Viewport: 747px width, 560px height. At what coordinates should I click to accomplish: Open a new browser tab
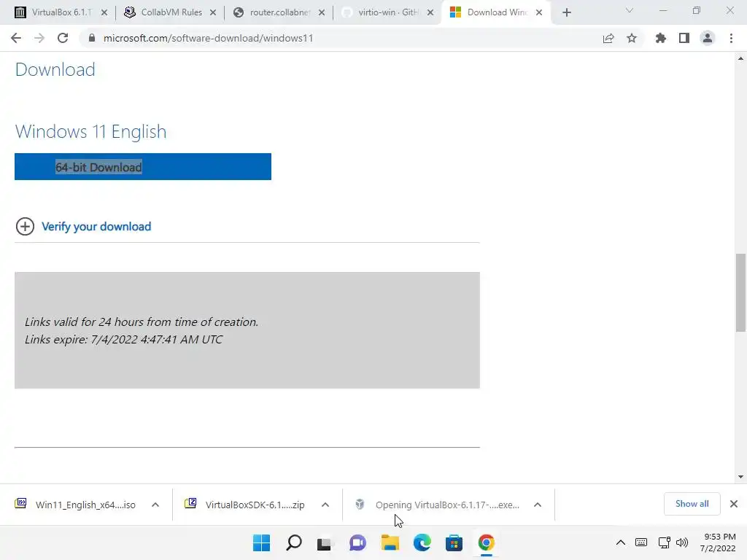coord(566,12)
